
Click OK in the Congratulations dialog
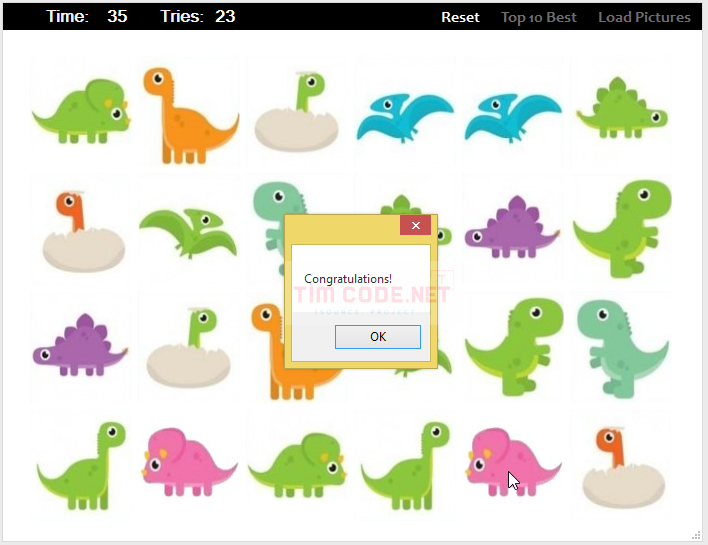[x=377, y=337]
